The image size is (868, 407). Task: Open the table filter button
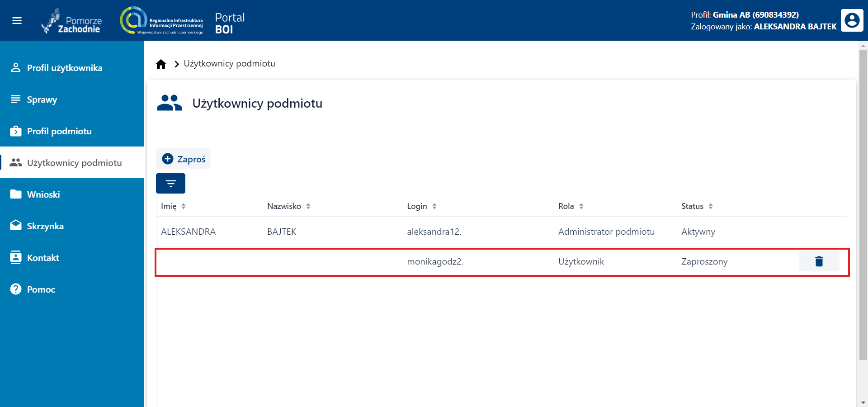point(170,183)
